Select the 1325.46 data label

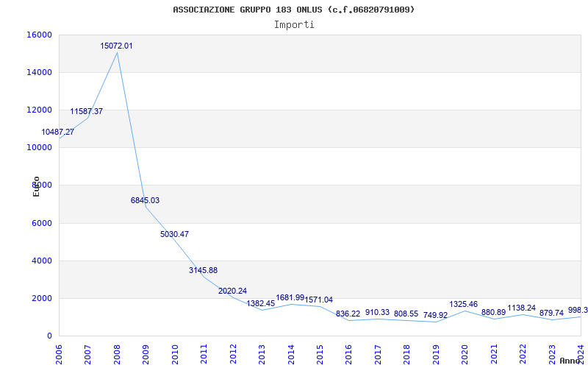click(x=464, y=304)
